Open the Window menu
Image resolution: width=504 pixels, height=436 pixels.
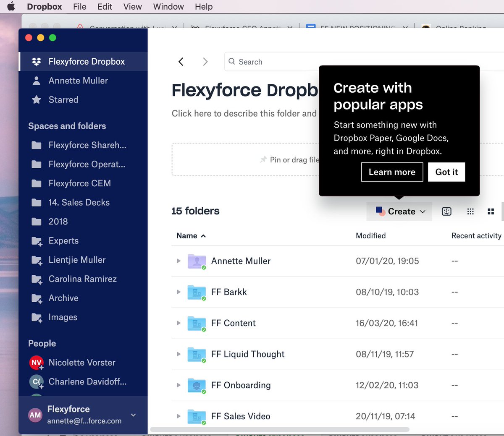point(168,7)
